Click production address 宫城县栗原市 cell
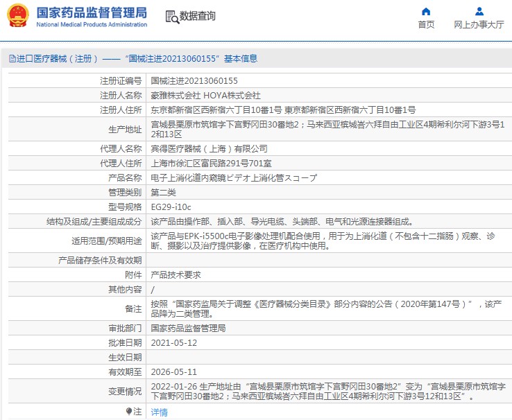 pyautogui.click(x=328, y=129)
